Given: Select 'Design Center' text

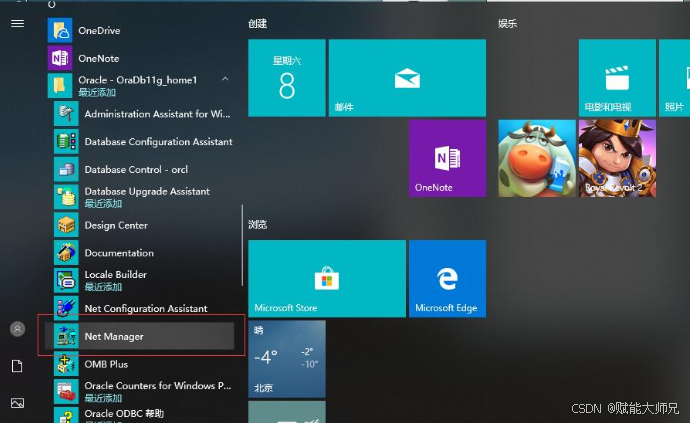Looking at the screenshot, I should [x=116, y=225].
